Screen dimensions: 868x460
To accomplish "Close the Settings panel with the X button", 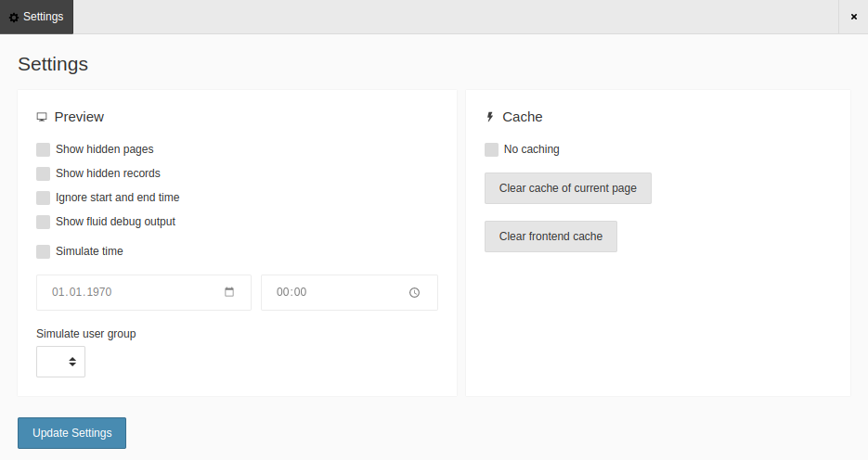I will click(853, 17).
